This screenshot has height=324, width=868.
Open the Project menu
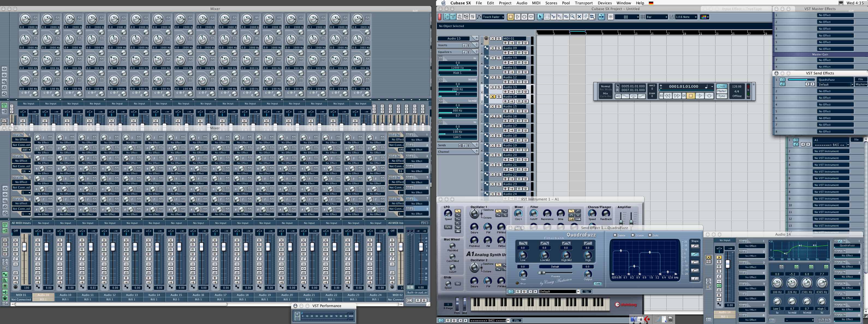505,3
